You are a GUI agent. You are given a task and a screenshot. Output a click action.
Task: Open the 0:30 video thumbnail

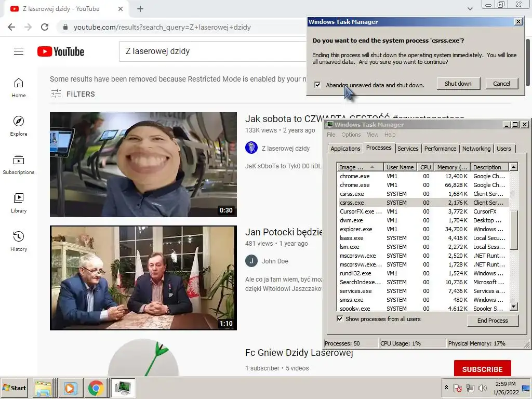click(x=143, y=165)
